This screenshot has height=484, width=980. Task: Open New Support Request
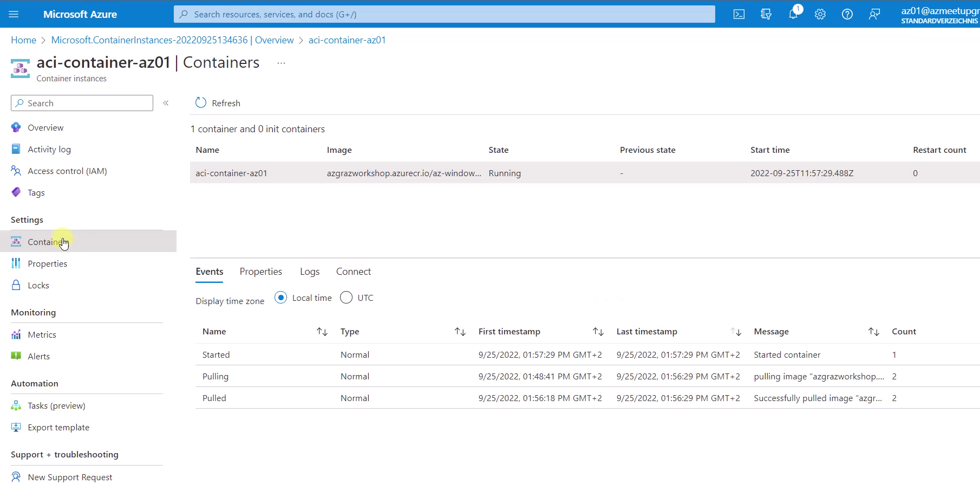(70, 477)
